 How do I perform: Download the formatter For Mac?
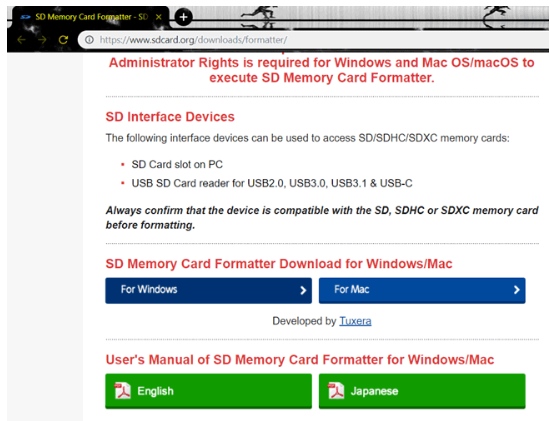point(422,290)
